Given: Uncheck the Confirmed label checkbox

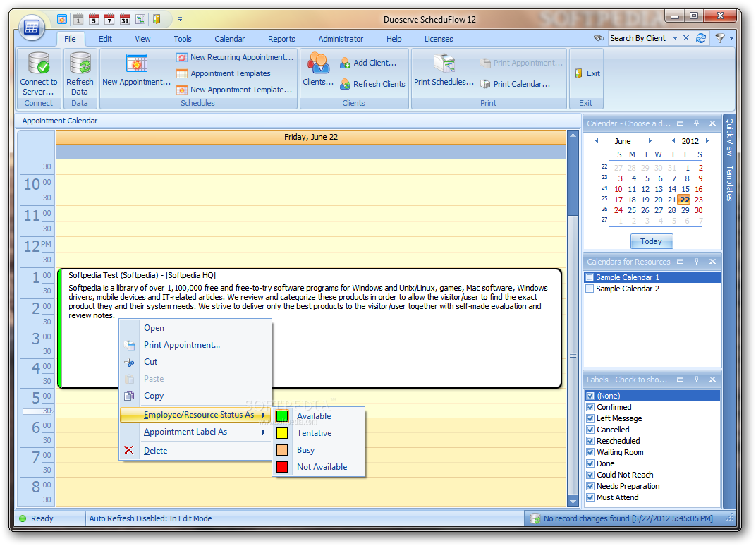Looking at the screenshot, I should coord(590,407).
